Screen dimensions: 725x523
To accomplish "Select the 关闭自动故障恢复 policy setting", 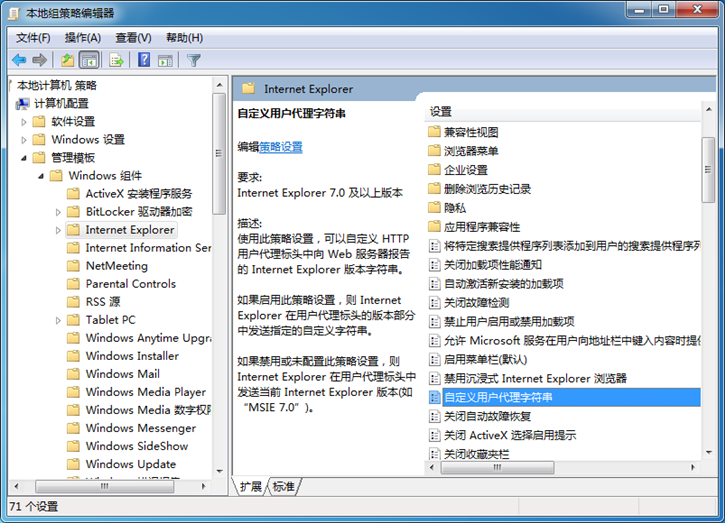I will pos(487,416).
